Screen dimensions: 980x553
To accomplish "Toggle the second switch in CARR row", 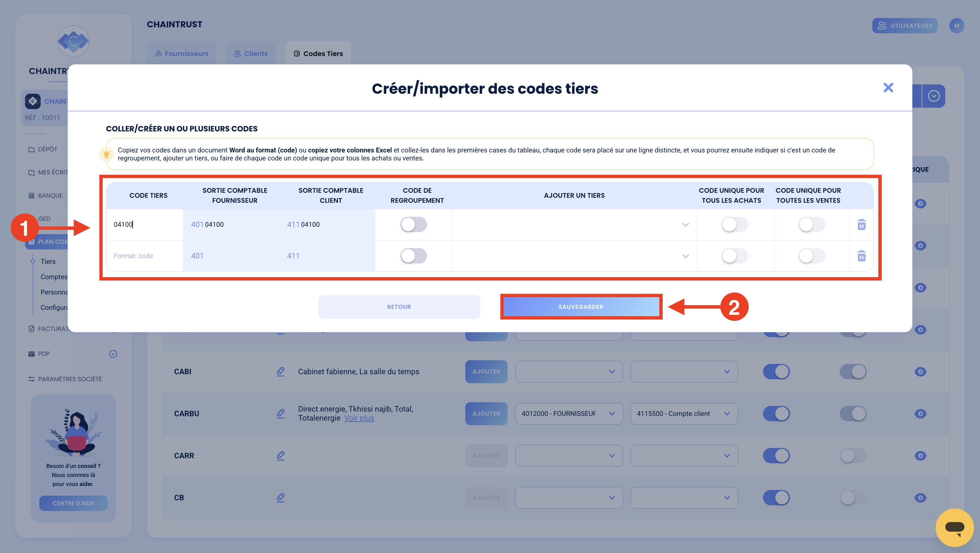I will 853,455.
